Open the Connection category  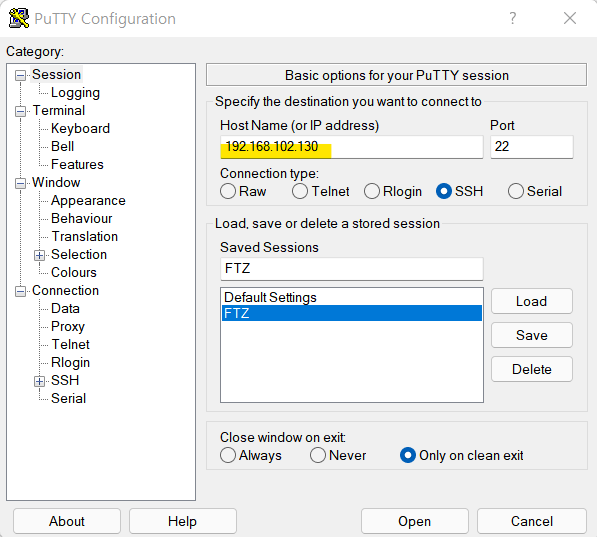(x=65, y=291)
